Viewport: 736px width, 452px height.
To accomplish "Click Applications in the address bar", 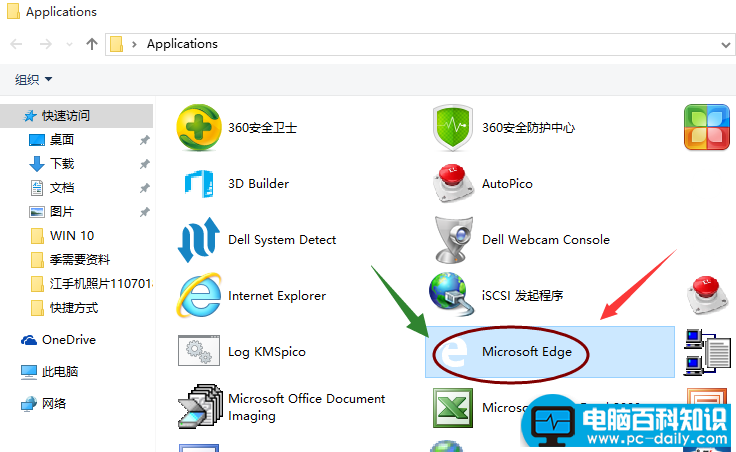I will pos(182,44).
